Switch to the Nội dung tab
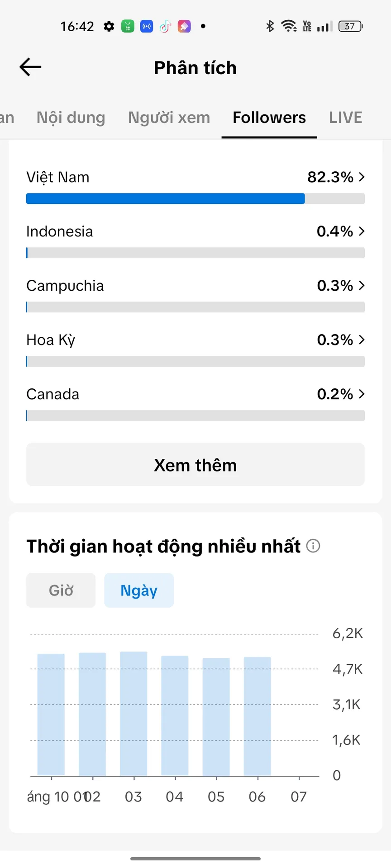The image size is (391, 868). (x=71, y=118)
